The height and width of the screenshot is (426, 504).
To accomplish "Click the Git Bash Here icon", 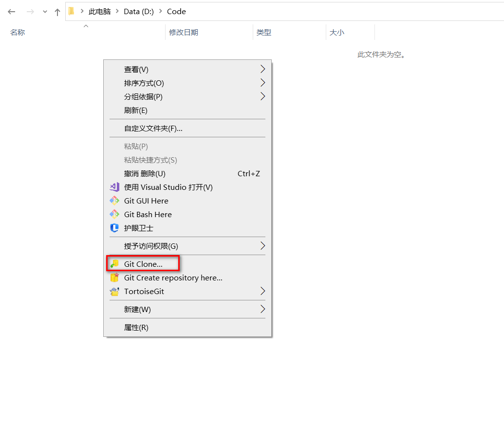I will tap(114, 214).
